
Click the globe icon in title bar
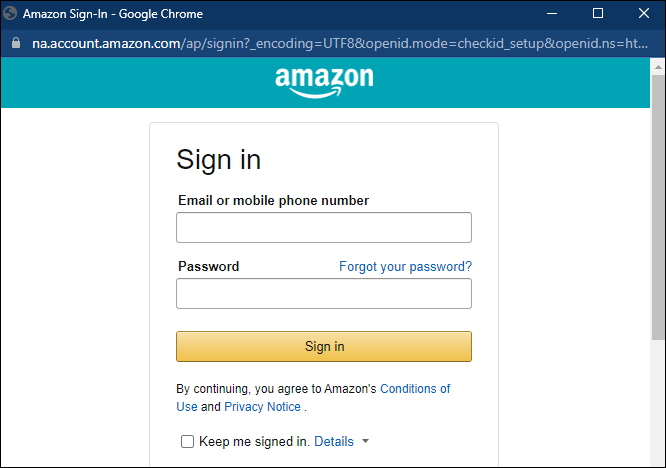(x=10, y=14)
